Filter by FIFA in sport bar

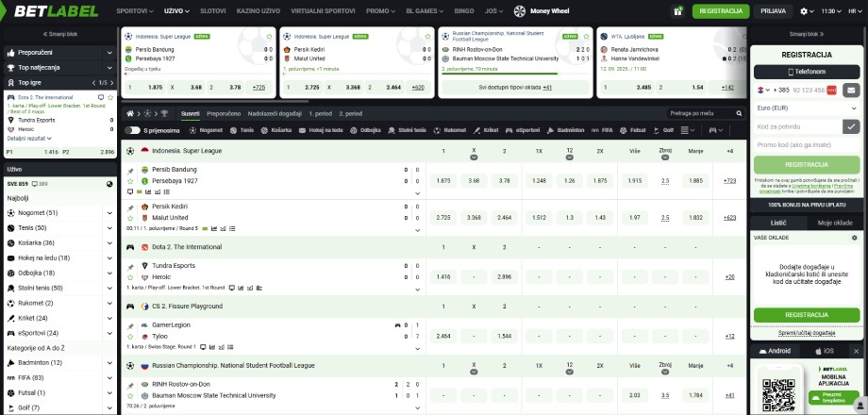(602, 130)
